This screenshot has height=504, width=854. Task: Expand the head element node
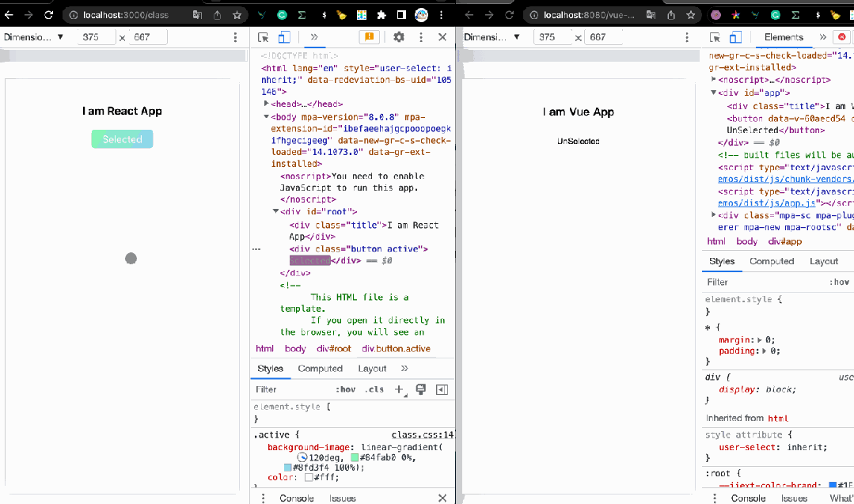pos(266,104)
